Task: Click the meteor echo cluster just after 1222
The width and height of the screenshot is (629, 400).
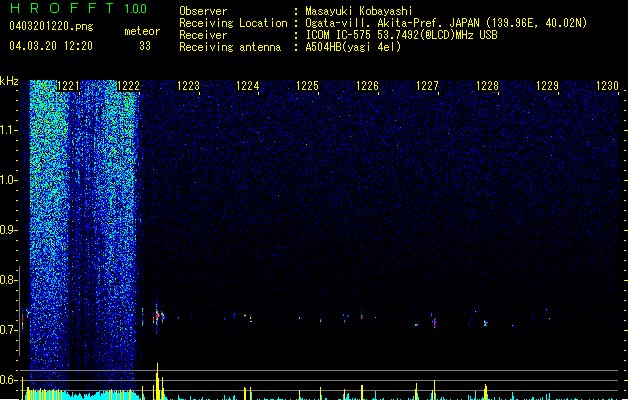Action: 159,316
